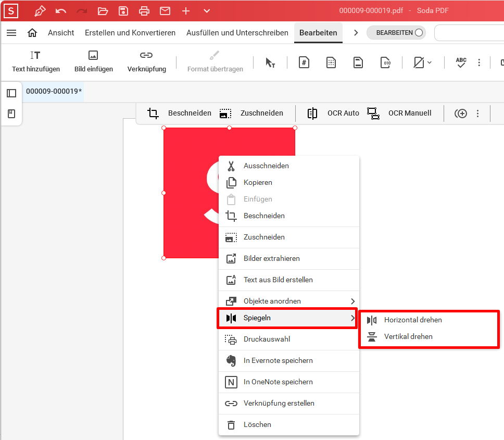
Task: Click Zuschneiden in image toolbar
Action: 251,113
